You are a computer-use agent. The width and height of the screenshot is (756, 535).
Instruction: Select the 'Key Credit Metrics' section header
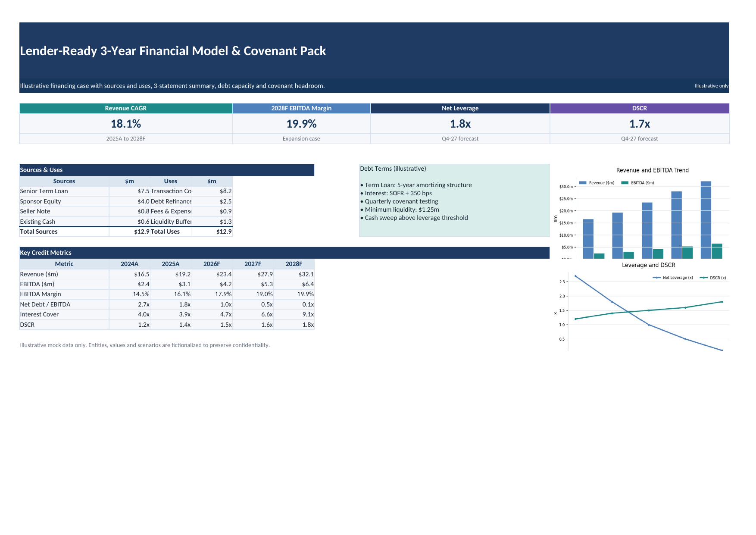(x=284, y=253)
